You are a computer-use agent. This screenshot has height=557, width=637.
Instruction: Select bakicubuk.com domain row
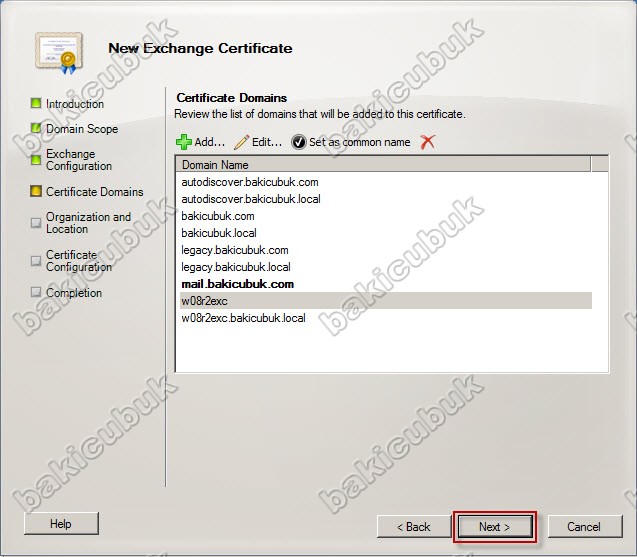tap(386, 216)
